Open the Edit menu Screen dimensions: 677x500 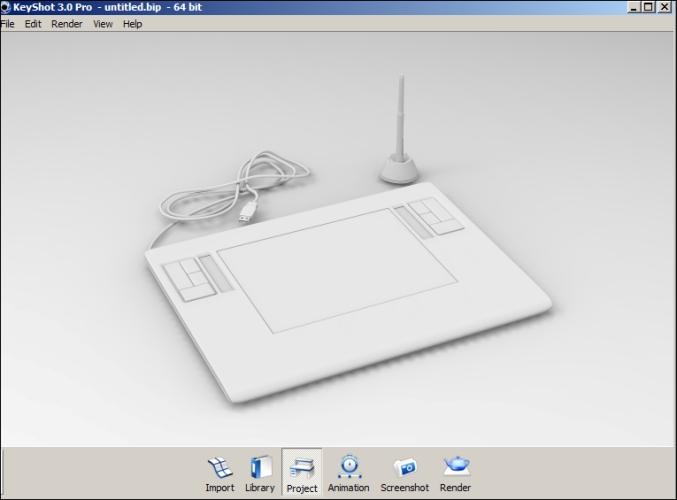[33, 24]
